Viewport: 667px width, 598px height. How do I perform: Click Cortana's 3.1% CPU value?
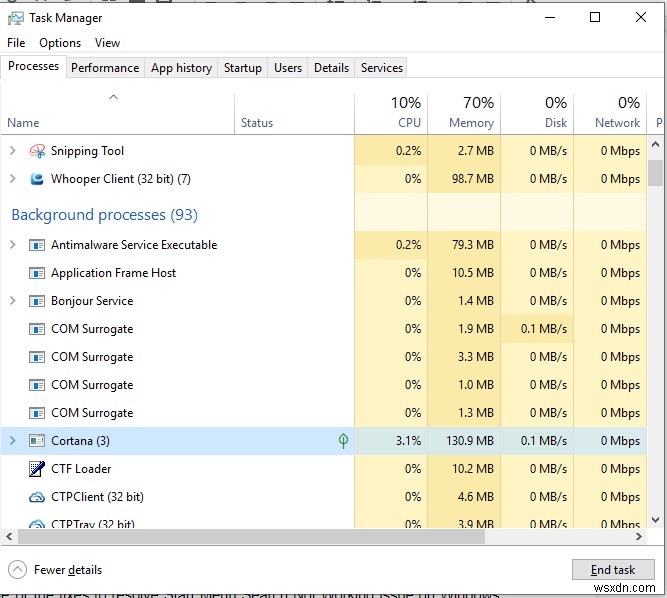pyautogui.click(x=408, y=441)
